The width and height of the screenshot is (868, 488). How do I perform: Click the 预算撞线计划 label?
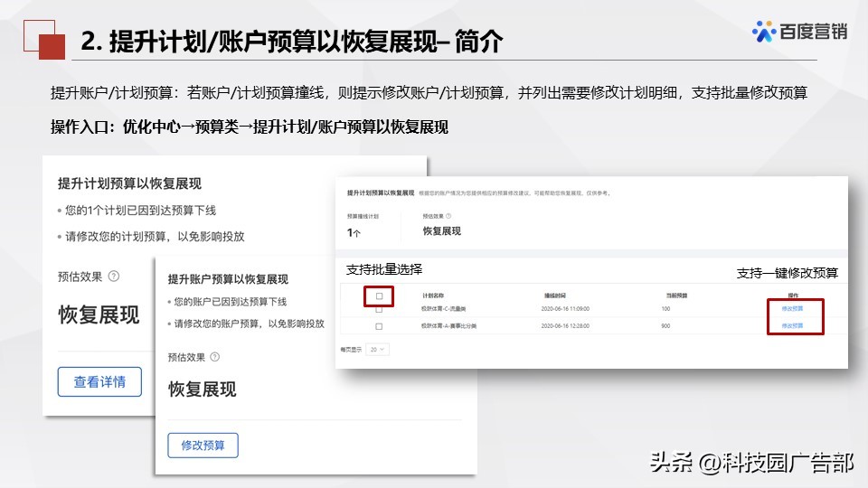[363, 216]
